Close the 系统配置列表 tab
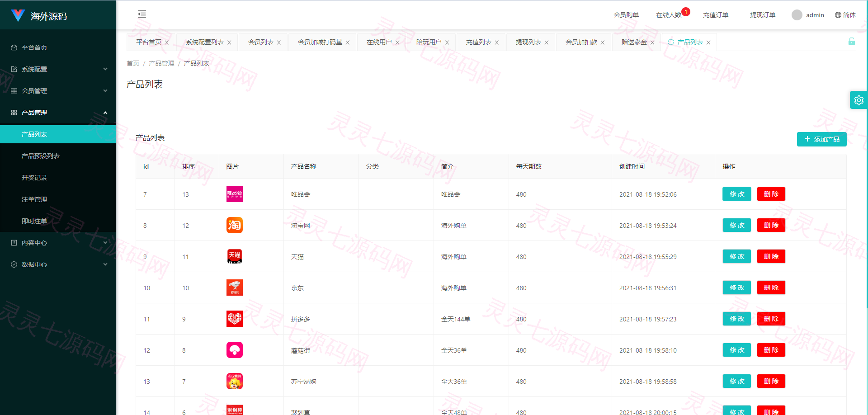Viewport: 868px width, 415px height. click(x=229, y=42)
